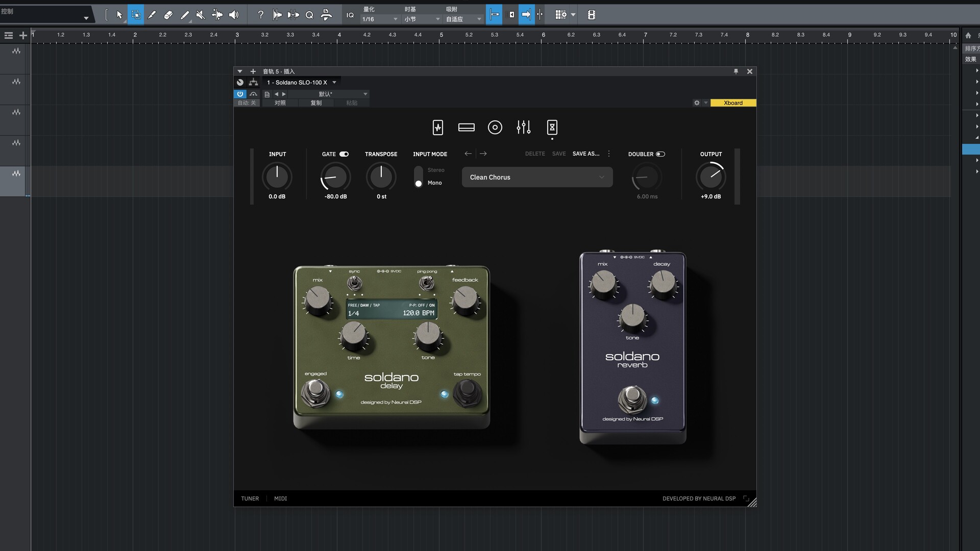The image size is (980, 551).
Task: Open the amplifier section icon
Action: pyautogui.click(x=466, y=128)
